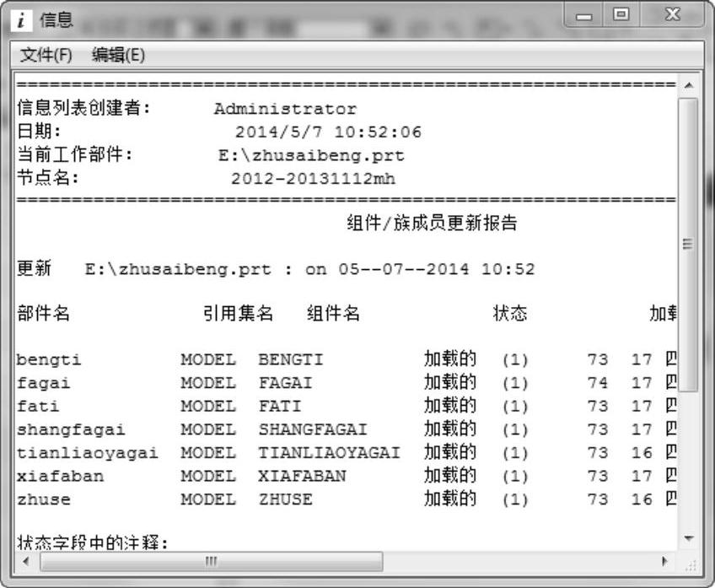Click the '状态' column header
Image resolution: width=715 pixels, height=588 pixels.
[x=510, y=313]
